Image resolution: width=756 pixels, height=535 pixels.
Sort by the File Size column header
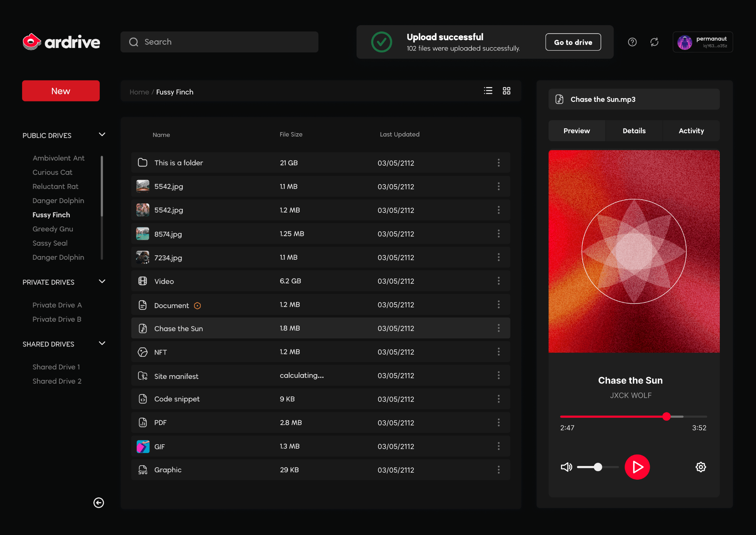point(291,134)
